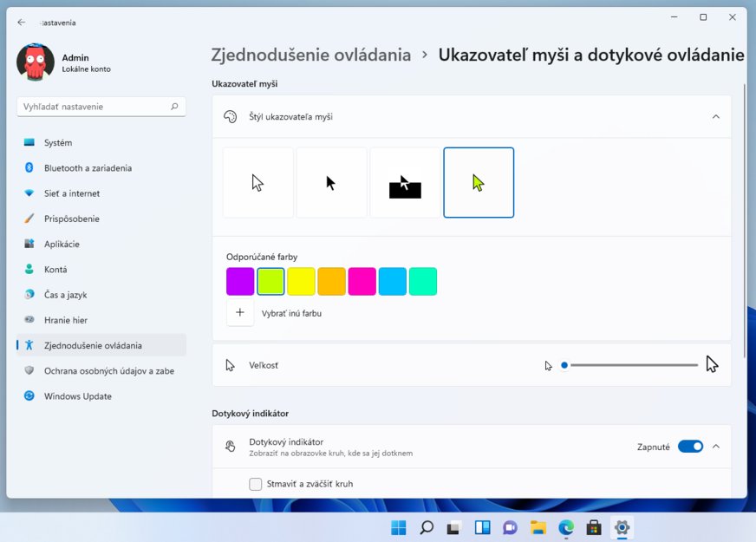Open Windows Update in the sidebar

pos(79,396)
